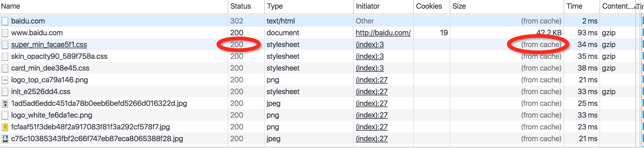Click the logo_top_ca79a146.png thumbnail icon

[5, 80]
